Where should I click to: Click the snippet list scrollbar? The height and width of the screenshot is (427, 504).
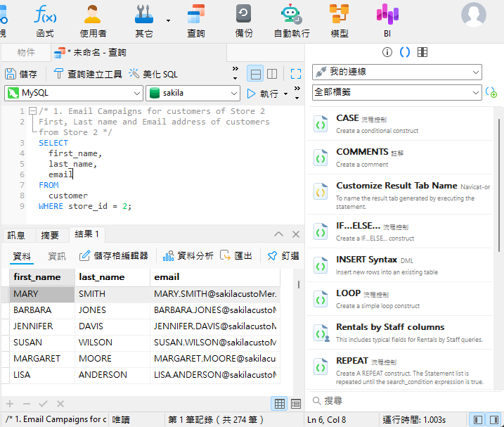tap(499, 185)
